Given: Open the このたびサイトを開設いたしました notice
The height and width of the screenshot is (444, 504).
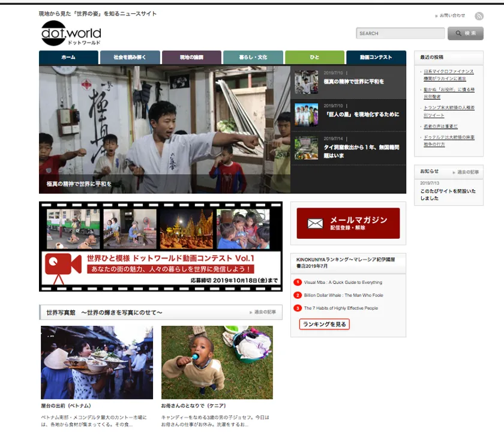Looking at the screenshot, I should point(448,194).
